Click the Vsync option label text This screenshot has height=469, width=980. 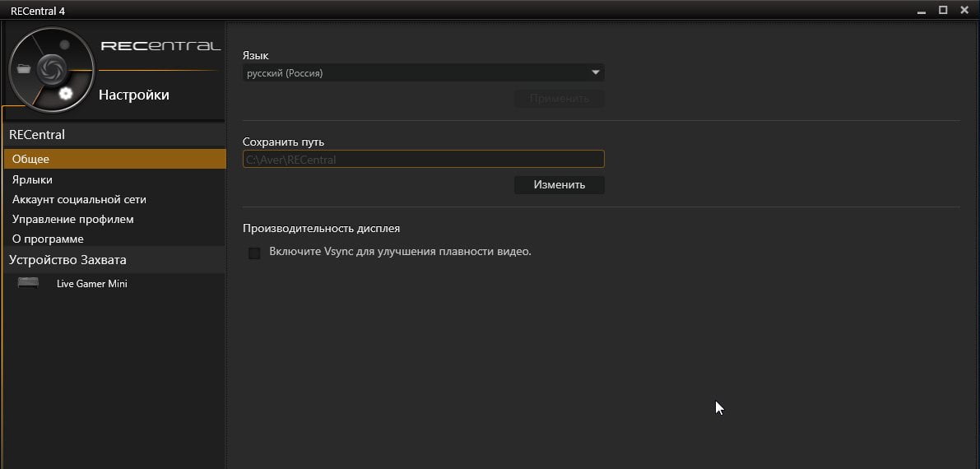[x=400, y=252]
